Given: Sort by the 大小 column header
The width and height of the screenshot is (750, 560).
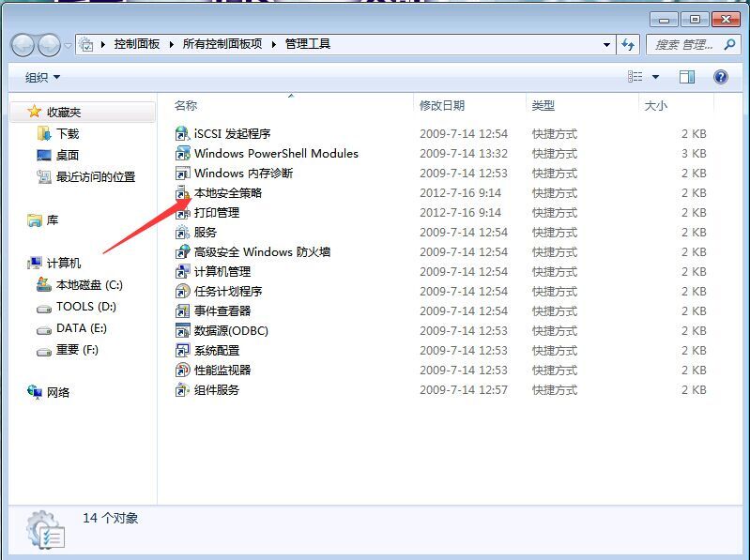Looking at the screenshot, I should pos(676,106).
